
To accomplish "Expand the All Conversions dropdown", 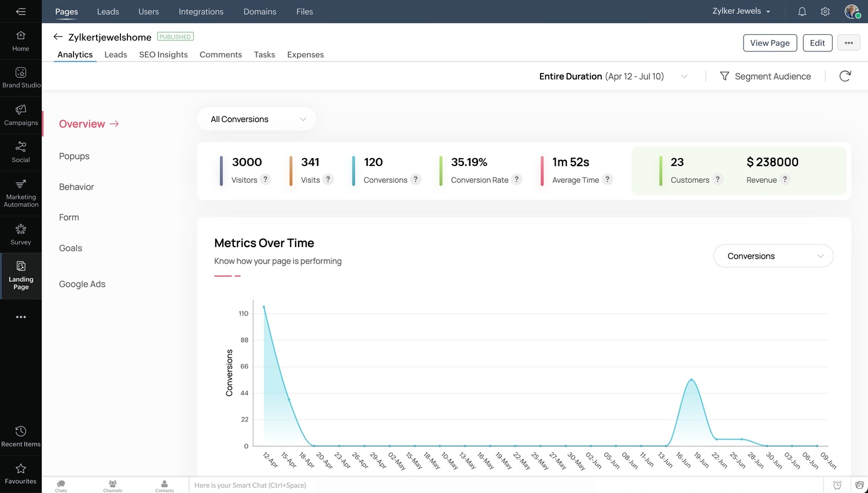I will click(x=257, y=119).
